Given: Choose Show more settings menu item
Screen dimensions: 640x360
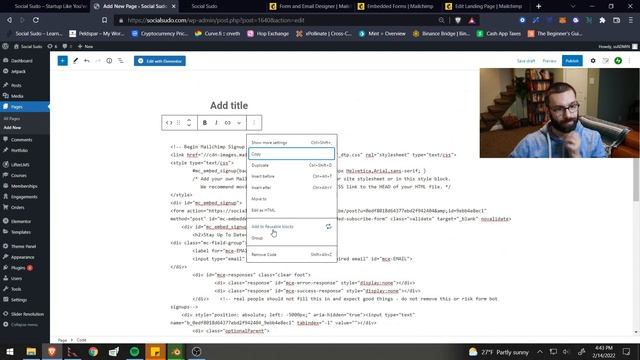Looking at the screenshot, I should point(291,142).
